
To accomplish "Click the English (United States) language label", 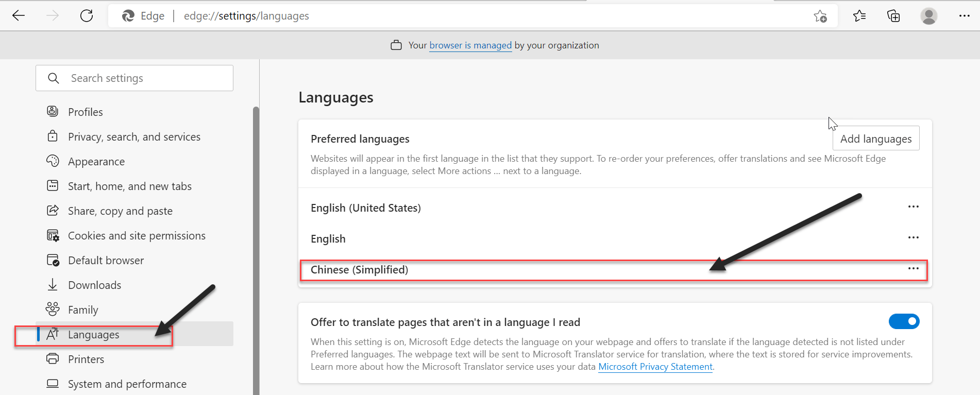I will [366, 208].
